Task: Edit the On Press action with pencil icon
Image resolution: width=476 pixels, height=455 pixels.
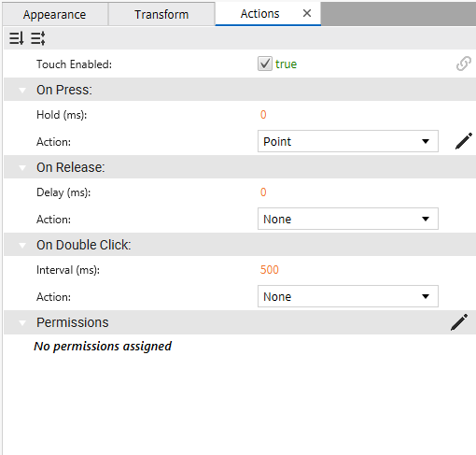Action: pos(463,141)
